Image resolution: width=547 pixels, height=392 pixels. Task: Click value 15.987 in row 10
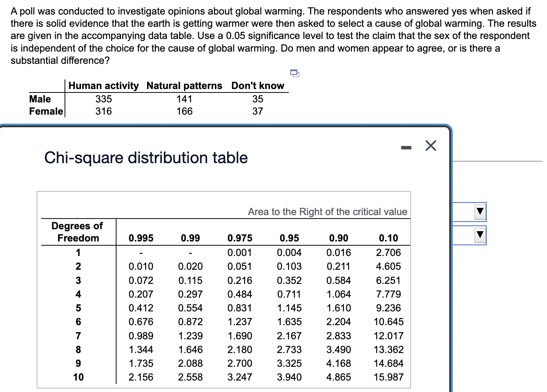(388, 377)
